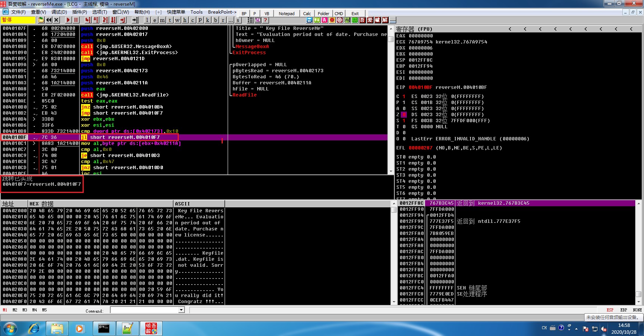The width and height of the screenshot is (644, 336).
Task: Click the Run program play icon
Action: [x=68, y=20]
